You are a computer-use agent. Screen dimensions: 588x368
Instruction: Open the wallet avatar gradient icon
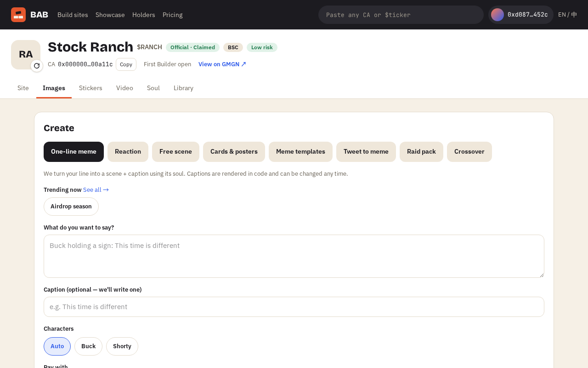point(498,15)
